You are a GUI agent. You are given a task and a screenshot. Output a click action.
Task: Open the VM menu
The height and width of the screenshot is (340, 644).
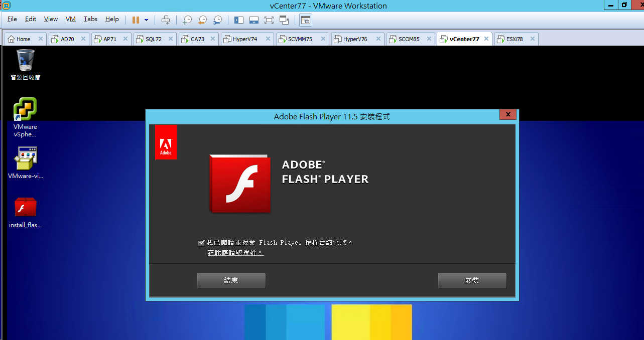pyautogui.click(x=71, y=19)
